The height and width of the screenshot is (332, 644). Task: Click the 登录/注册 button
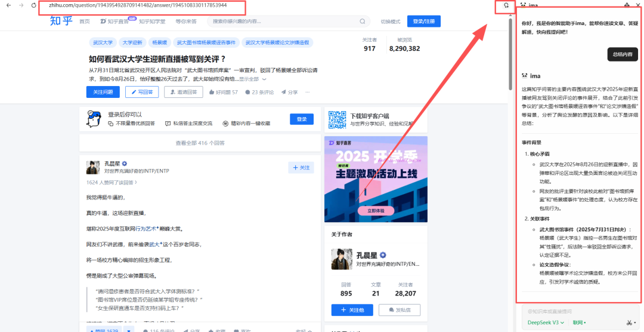point(424,21)
